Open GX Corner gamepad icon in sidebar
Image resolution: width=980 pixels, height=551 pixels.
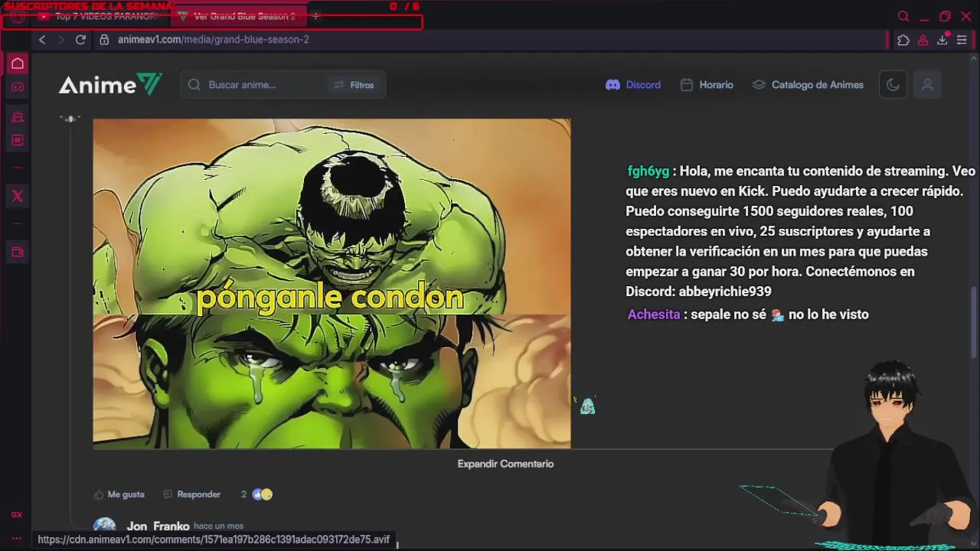pos(18,87)
